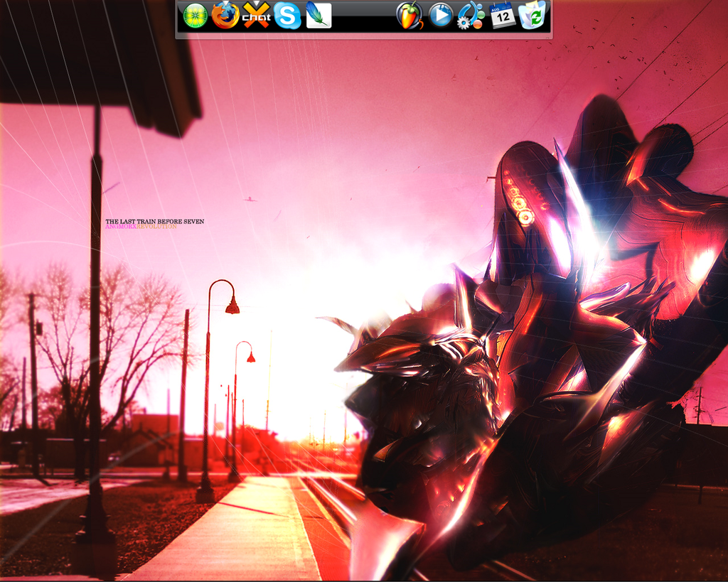Open the gear settings dock icon
Image resolution: width=728 pixels, height=582 pixels.
(x=471, y=16)
